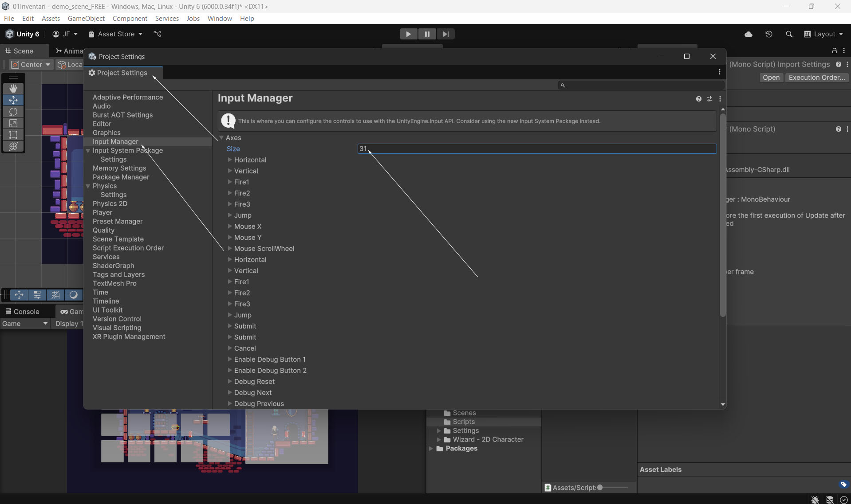851x504 pixels.
Task: Open the Layout dropdown
Action: 824,34
